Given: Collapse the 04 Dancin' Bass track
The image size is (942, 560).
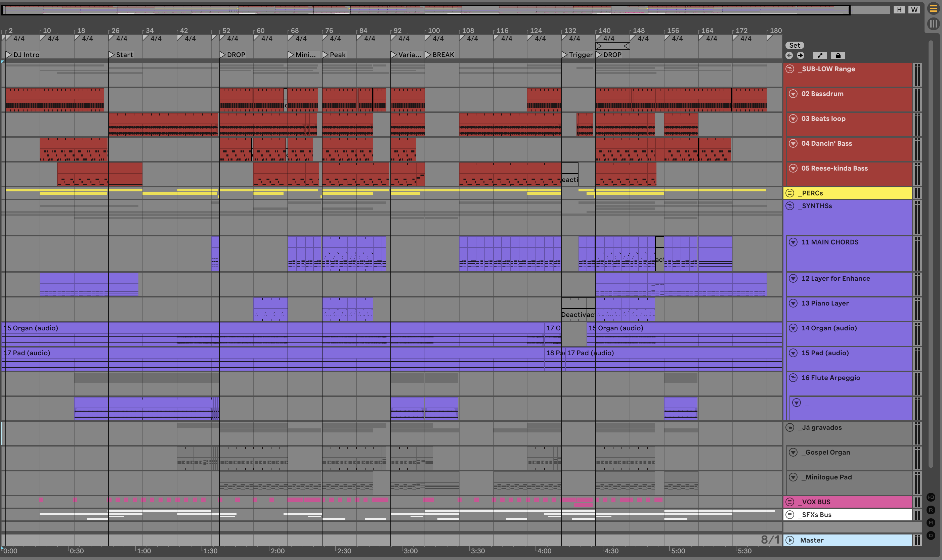Looking at the screenshot, I should pos(793,143).
